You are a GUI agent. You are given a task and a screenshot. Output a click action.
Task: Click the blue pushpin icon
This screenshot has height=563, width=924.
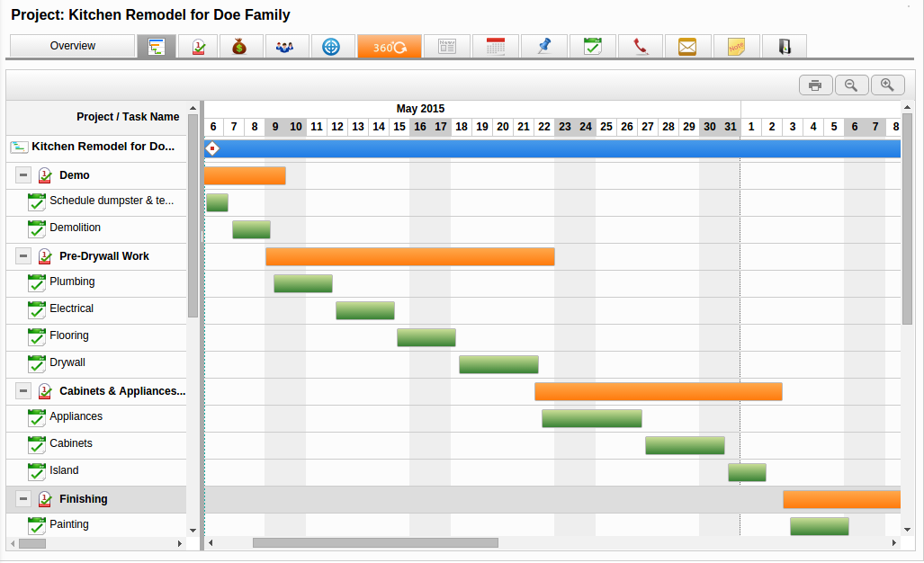coord(543,47)
